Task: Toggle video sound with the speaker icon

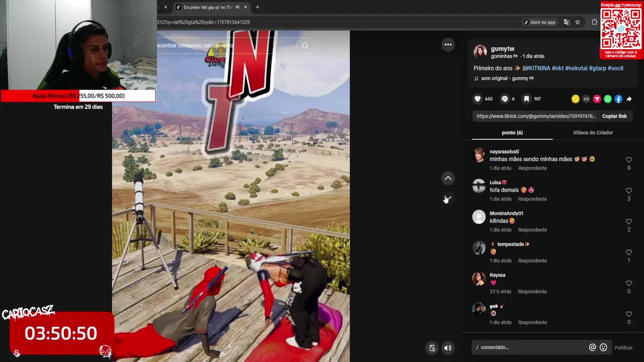Action: click(448, 348)
